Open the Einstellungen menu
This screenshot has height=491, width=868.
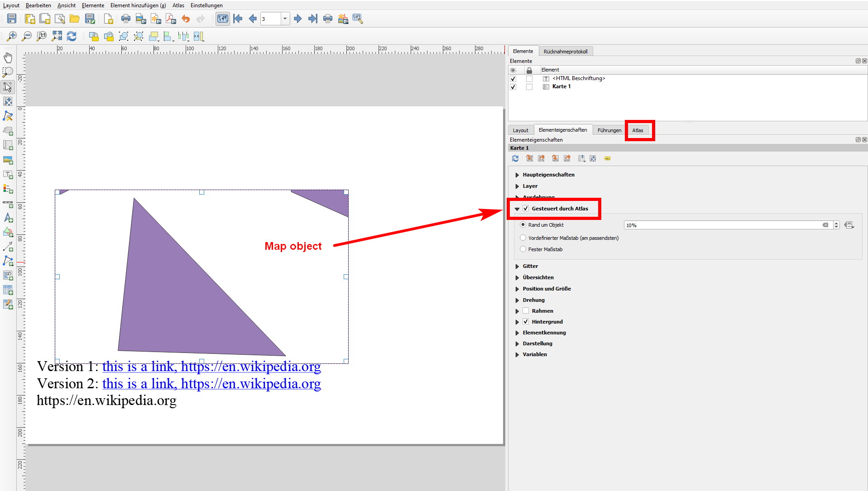pos(206,5)
